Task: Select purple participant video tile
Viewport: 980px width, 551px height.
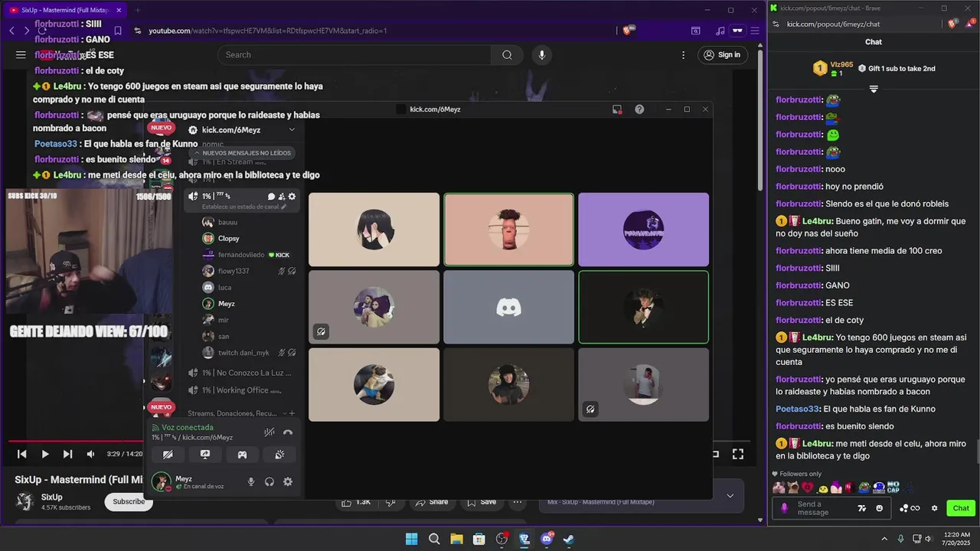Action: coord(643,230)
